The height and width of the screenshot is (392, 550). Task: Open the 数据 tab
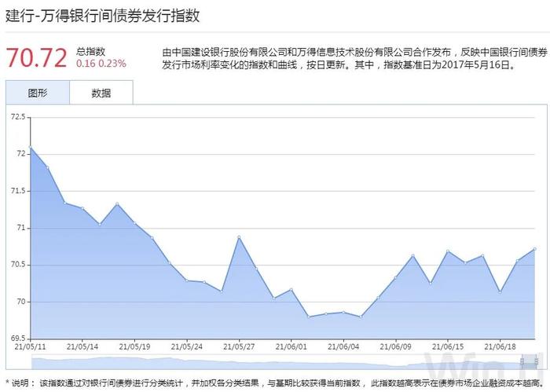click(101, 93)
